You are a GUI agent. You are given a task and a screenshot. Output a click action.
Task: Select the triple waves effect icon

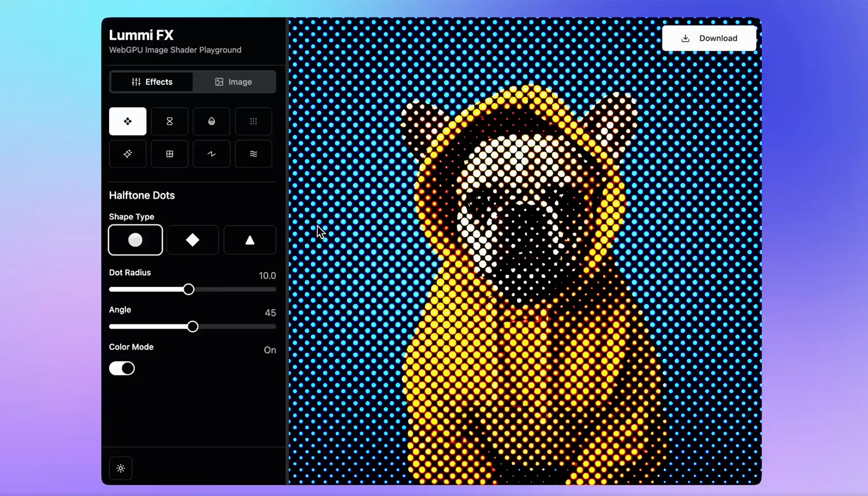tap(253, 154)
